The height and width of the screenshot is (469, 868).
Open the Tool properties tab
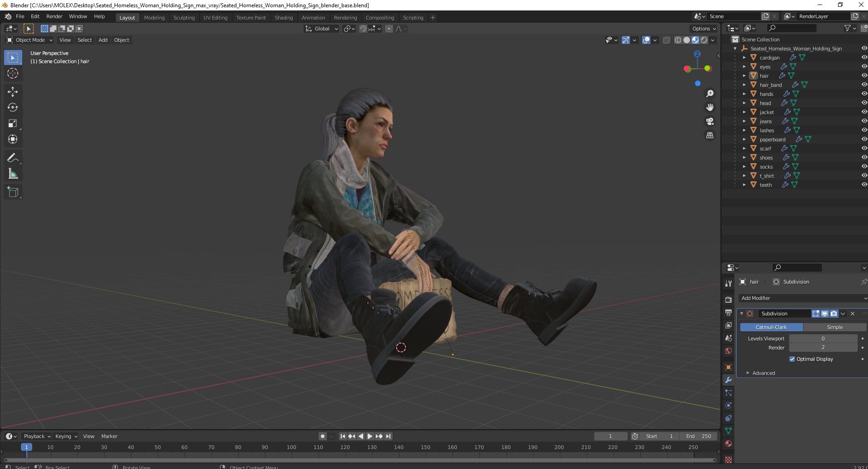coord(728,283)
